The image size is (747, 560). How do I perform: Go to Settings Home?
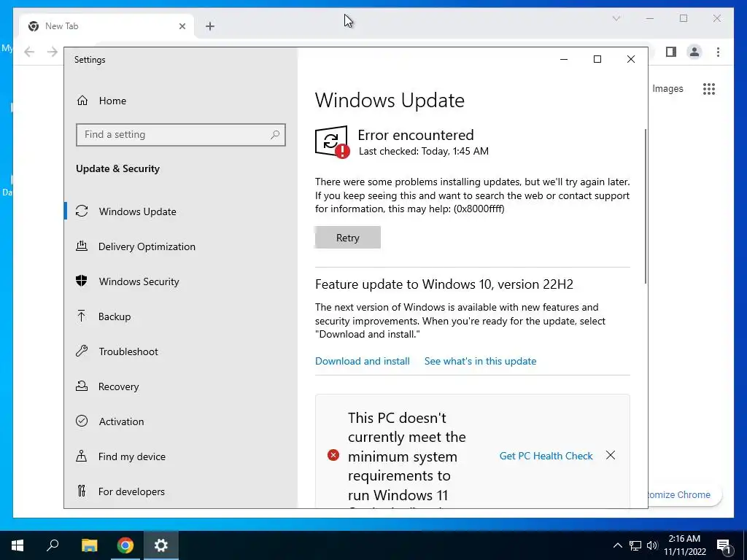101,101
